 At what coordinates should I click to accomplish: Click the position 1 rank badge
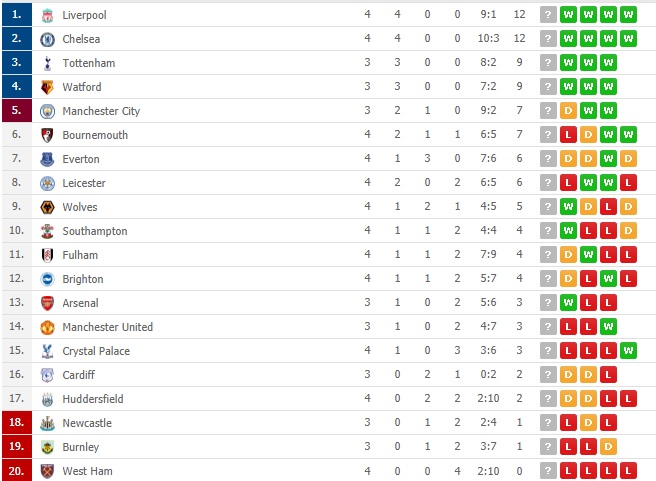click(16, 15)
